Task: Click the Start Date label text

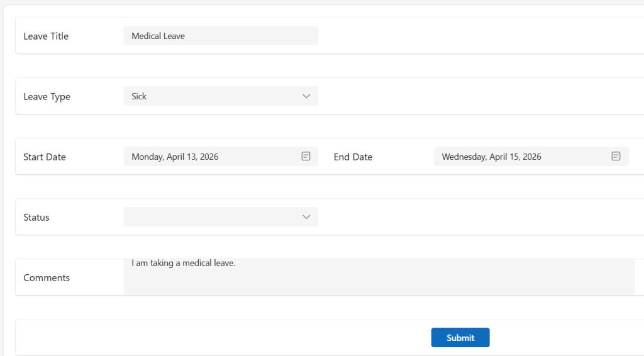Action: coord(45,157)
